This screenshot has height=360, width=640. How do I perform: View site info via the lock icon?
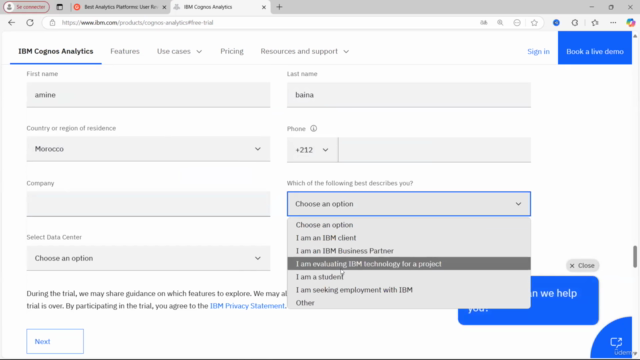tap(52, 23)
